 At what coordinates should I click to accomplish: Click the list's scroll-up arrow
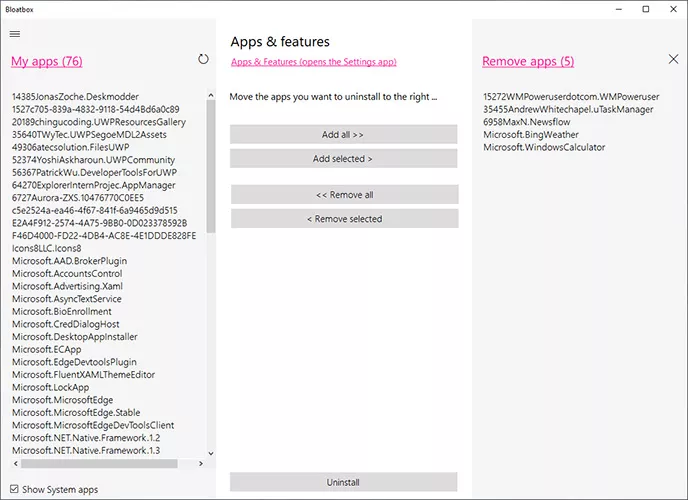click(x=211, y=95)
